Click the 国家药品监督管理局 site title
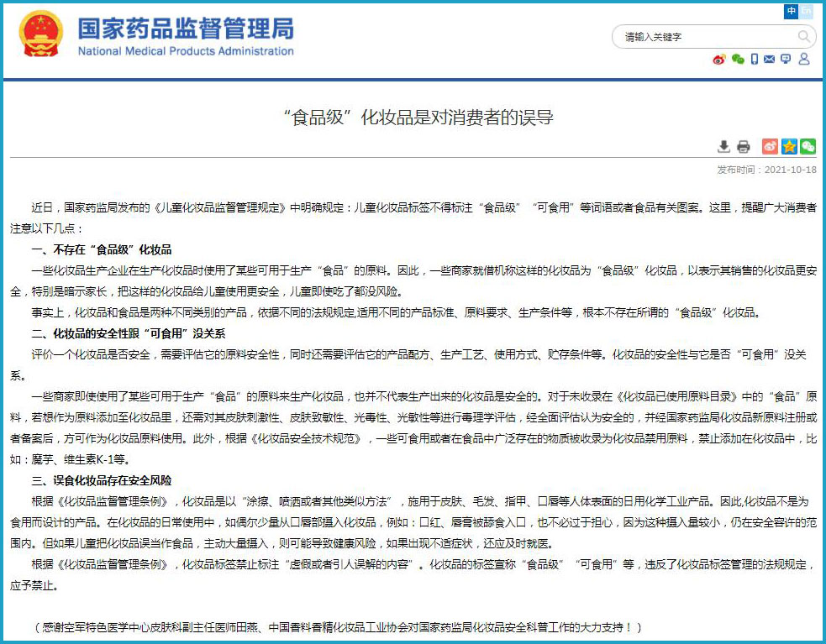The width and height of the screenshot is (826, 644). (x=186, y=29)
